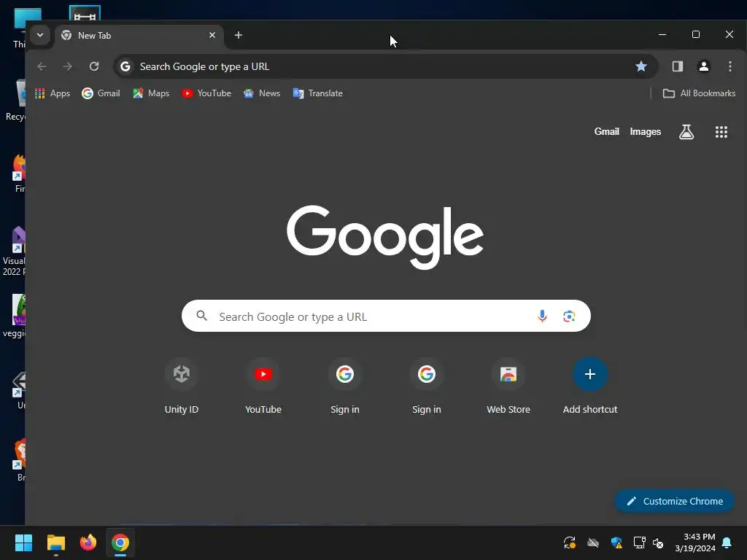
Task: Open the Unity ID shortcut
Action: [182, 386]
